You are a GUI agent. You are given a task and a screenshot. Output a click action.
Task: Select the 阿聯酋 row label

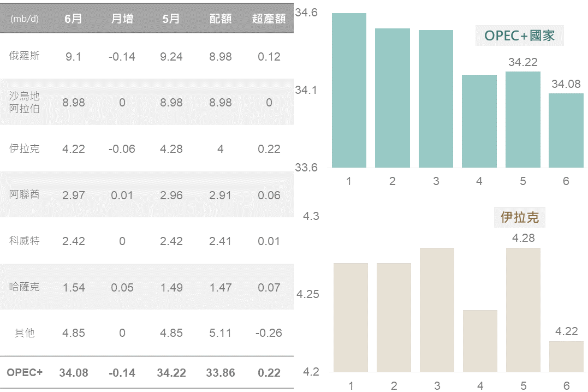click(x=25, y=195)
